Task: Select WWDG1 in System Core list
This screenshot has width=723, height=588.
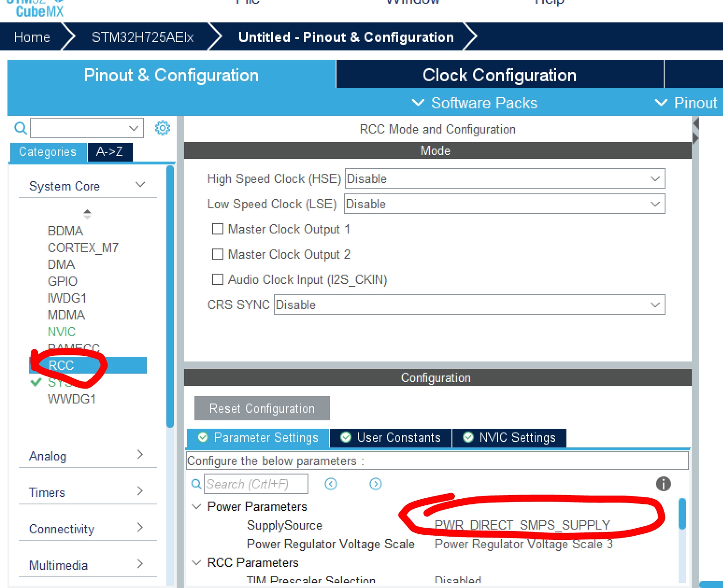Action: click(72, 399)
